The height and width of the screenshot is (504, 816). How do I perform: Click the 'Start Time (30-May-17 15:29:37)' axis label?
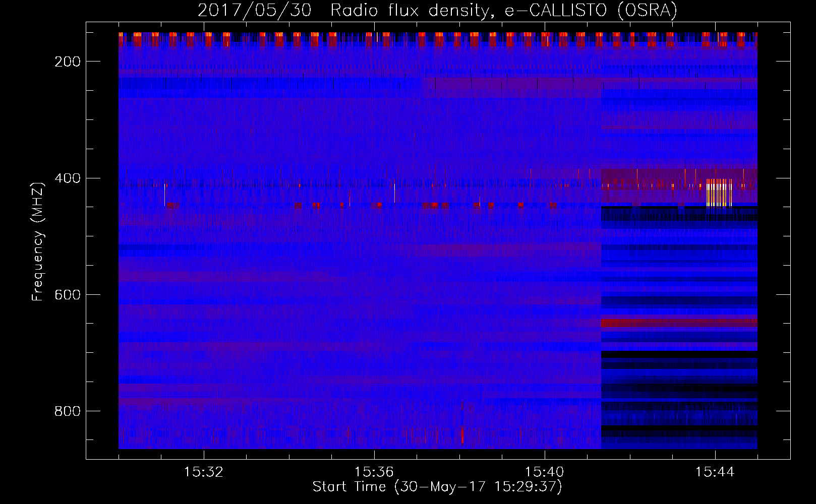pyautogui.click(x=437, y=487)
